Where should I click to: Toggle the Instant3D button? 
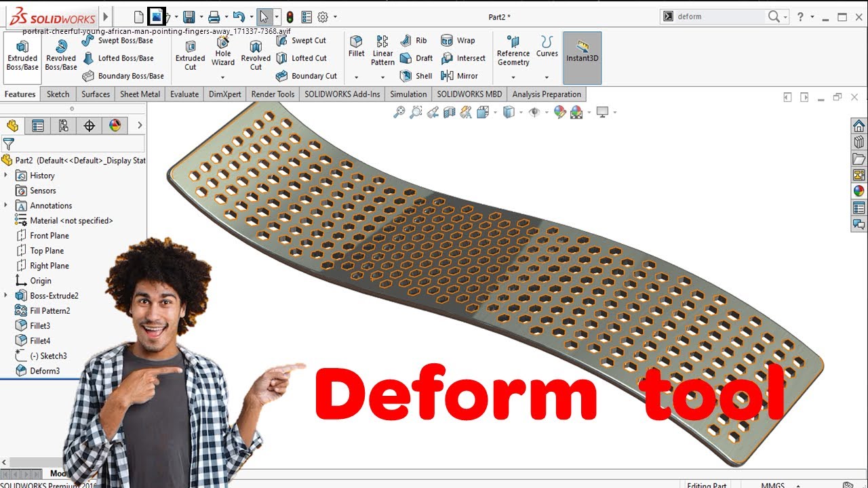coord(583,58)
